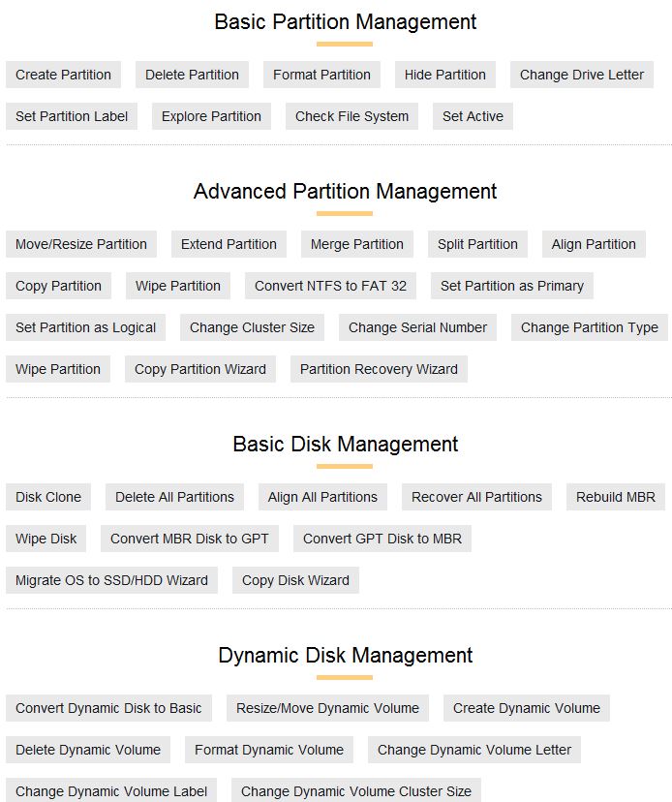Select Disk Clone feature
Viewport: 672px width, 802px height.
point(48,497)
